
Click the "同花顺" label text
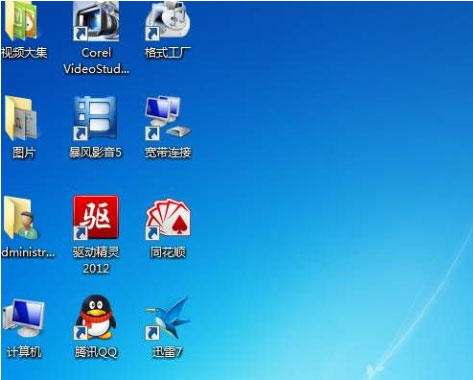[168, 252]
